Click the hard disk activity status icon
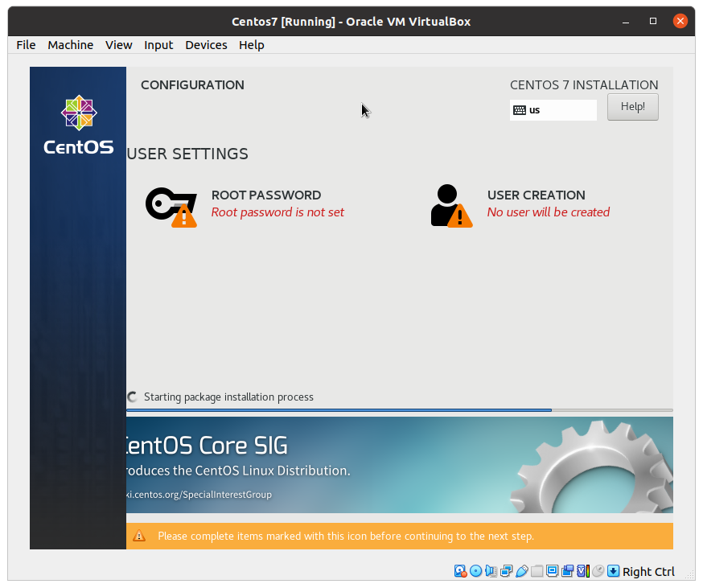Image resolution: width=703 pixels, height=588 pixels. coord(460,571)
